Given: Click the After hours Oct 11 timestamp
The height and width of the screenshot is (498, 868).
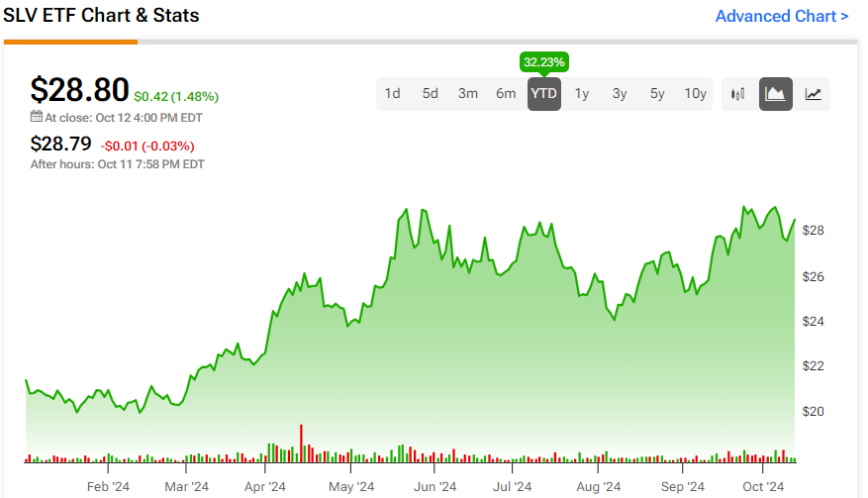Looking at the screenshot, I should click(118, 164).
